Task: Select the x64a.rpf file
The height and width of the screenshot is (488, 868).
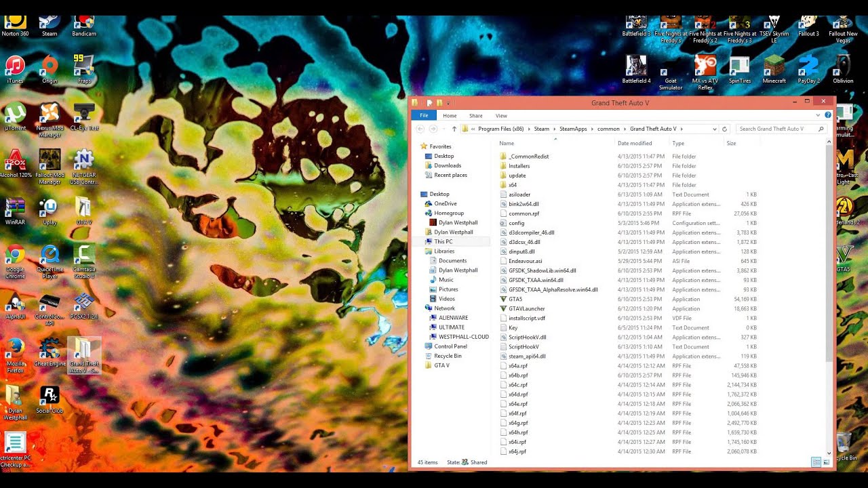Action: (628, 365)
